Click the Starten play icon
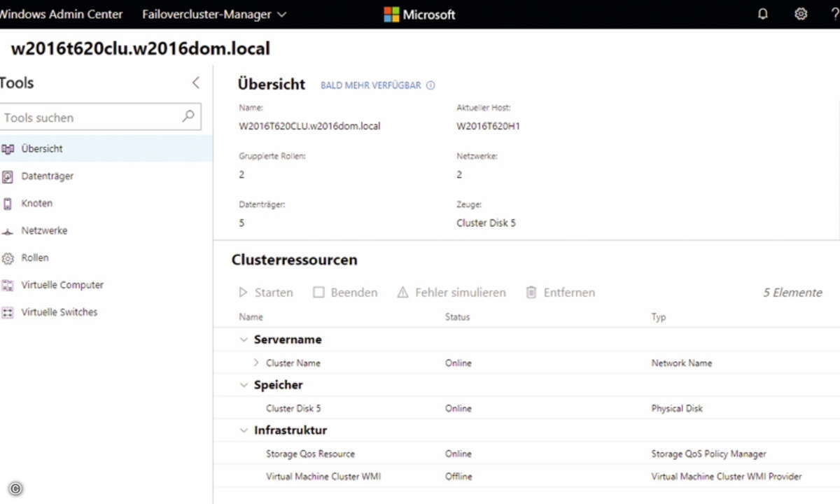This screenshot has height=504, width=840. [x=243, y=293]
